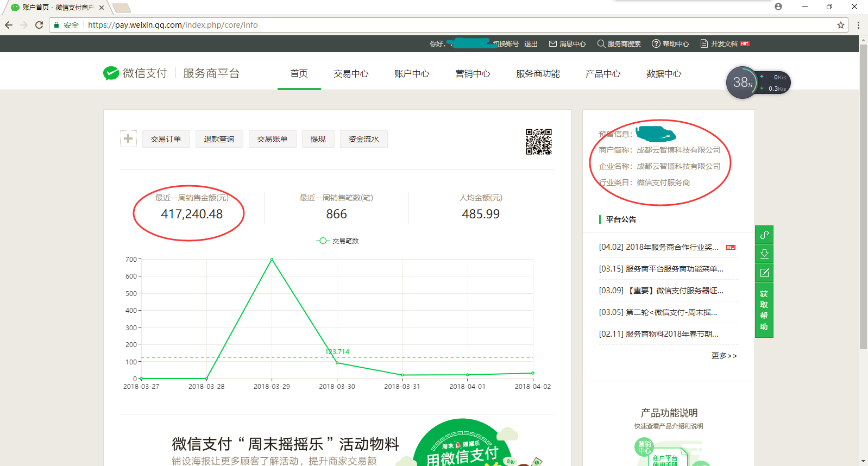Open the 产品中心 navigation tab

click(x=603, y=73)
